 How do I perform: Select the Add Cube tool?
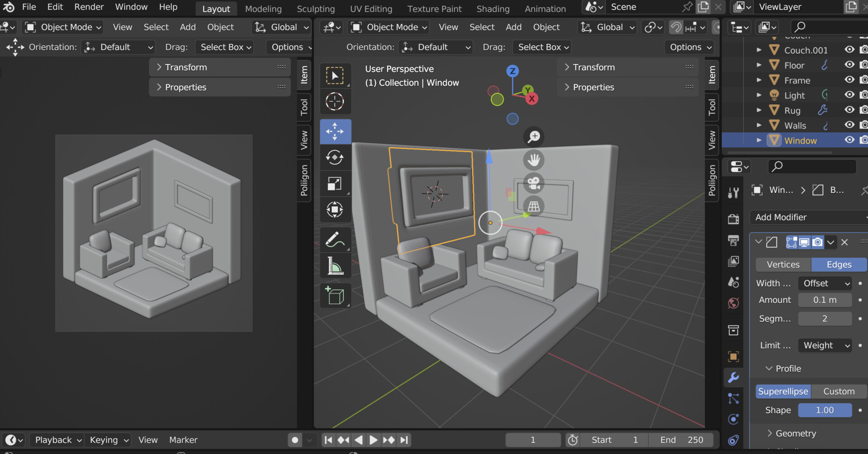point(335,296)
